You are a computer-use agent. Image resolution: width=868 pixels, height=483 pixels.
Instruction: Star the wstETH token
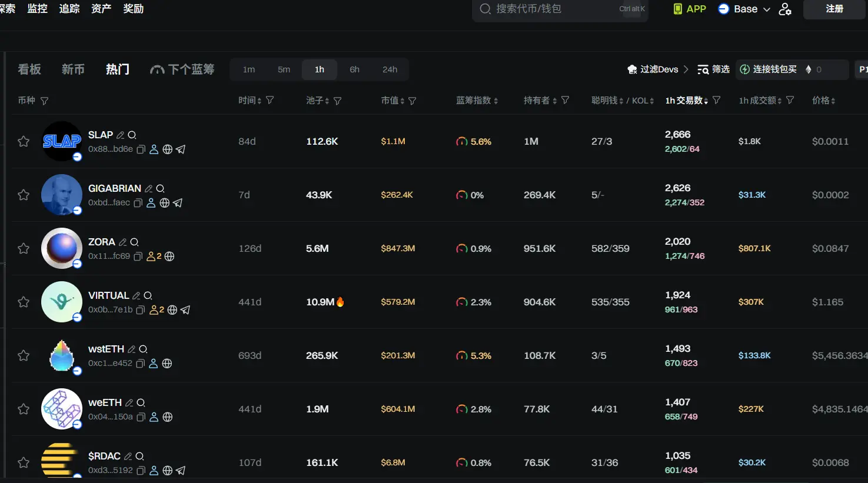click(24, 355)
